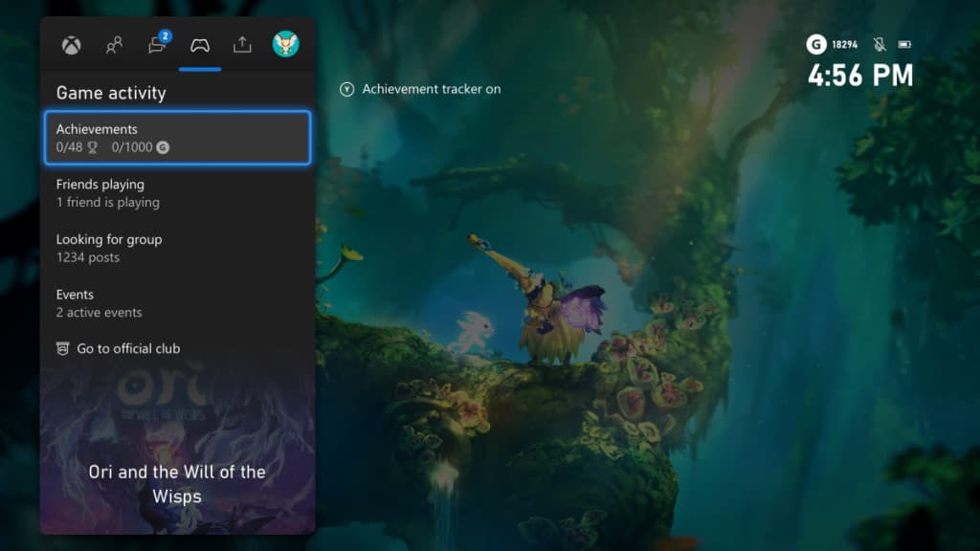Open the chat tab with 2 notifications
Image resolution: width=980 pixels, height=551 pixels.
pos(157,46)
